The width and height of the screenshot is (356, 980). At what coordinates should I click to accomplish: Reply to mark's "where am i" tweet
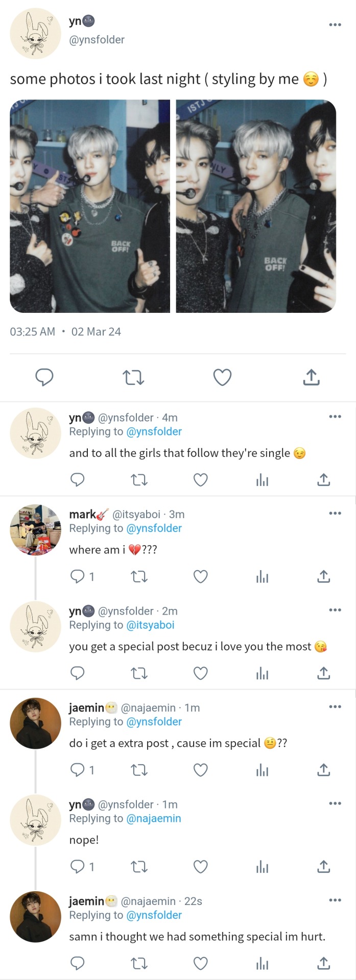78,577
